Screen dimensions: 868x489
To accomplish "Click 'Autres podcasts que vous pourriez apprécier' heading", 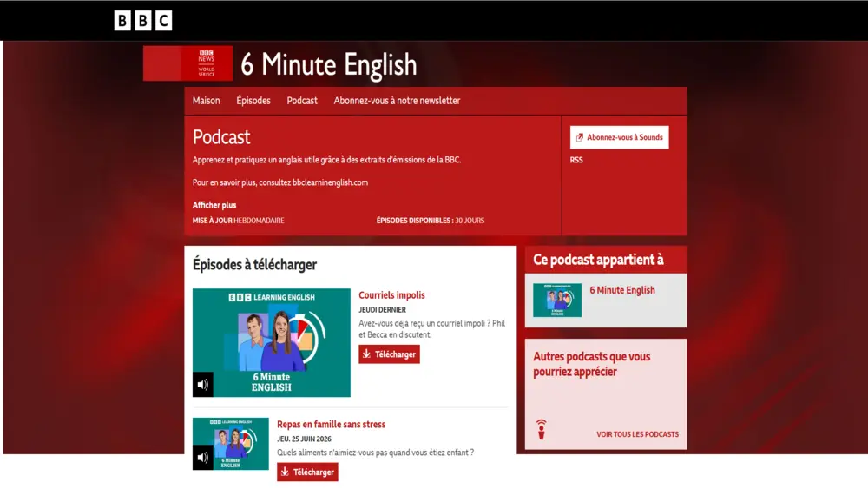I will tap(591, 364).
